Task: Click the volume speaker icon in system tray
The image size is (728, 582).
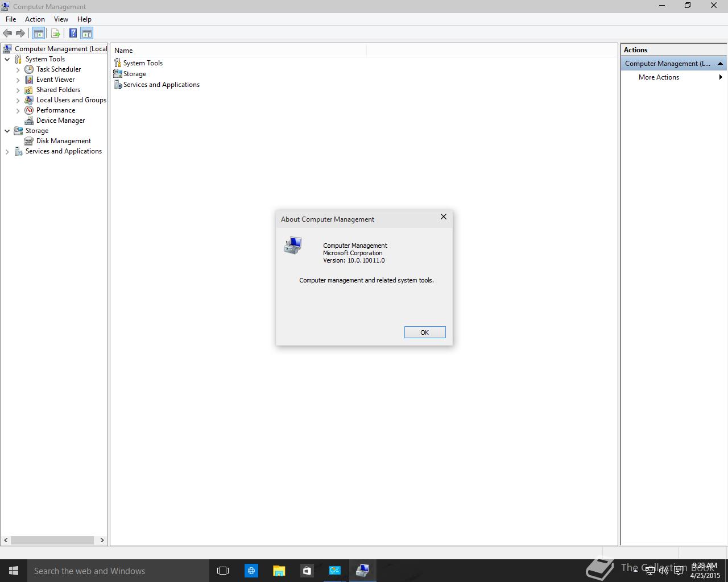Action: pyautogui.click(x=664, y=571)
